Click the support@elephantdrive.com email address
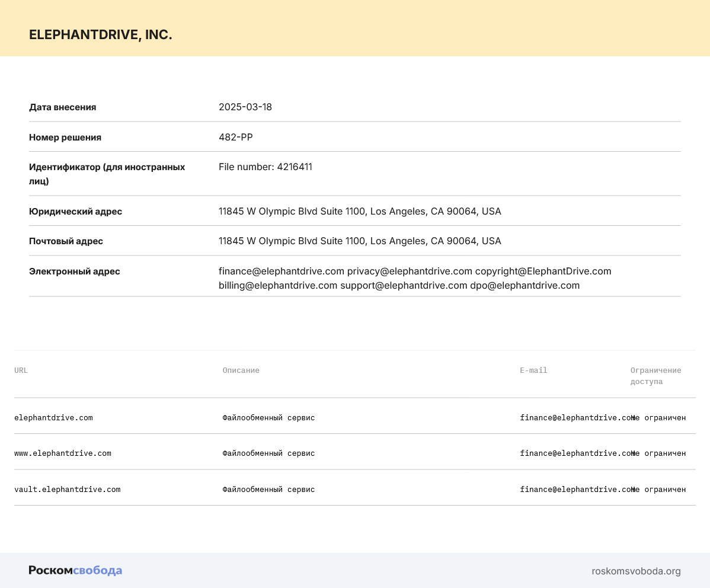Screen dimensions: 710x588 [x=404, y=285]
